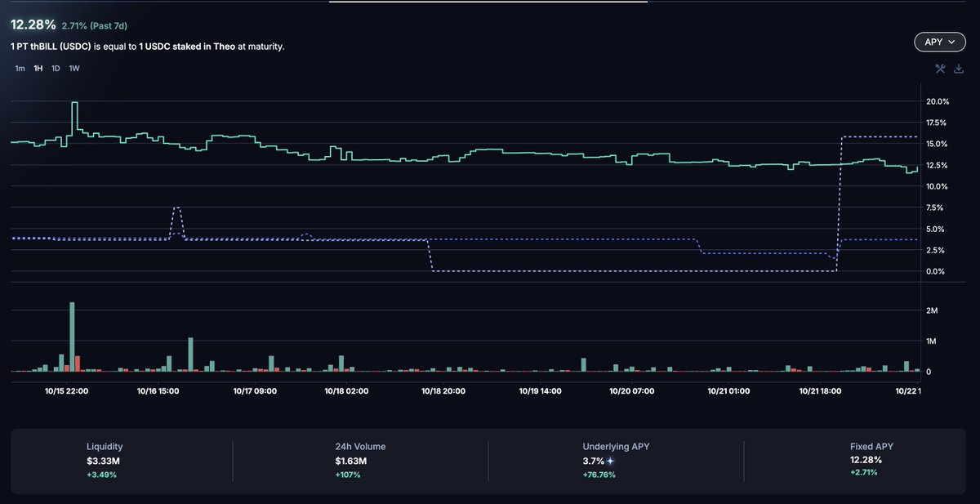Click the Fixed APY 12.28% value

coord(866,460)
